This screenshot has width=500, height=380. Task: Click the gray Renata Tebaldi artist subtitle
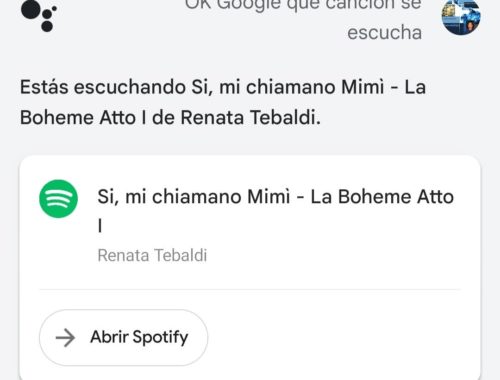(152, 256)
